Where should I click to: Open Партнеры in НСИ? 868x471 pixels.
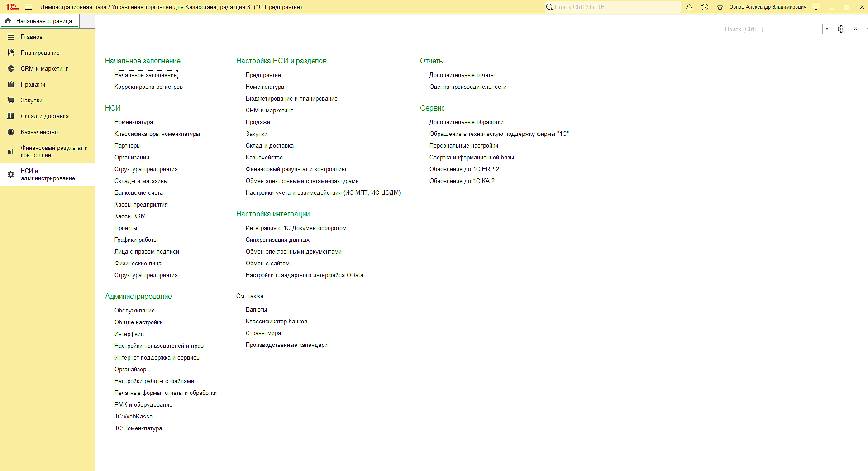coord(128,145)
